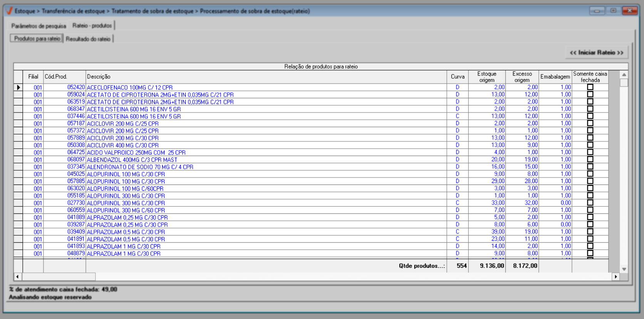Screen dimensions: 644x319
Task: Click ACETILCISTEINA description in row 068347
Action: (x=134, y=109)
